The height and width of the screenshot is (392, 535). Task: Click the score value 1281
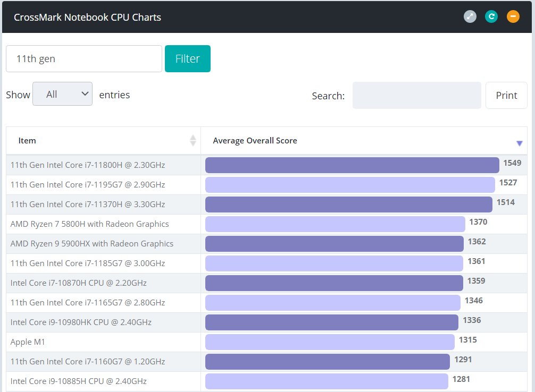[461, 379]
